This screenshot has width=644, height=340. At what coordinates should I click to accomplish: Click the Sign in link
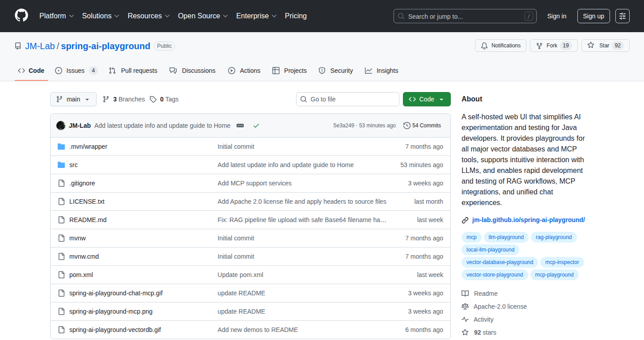pyautogui.click(x=557, y=16)
